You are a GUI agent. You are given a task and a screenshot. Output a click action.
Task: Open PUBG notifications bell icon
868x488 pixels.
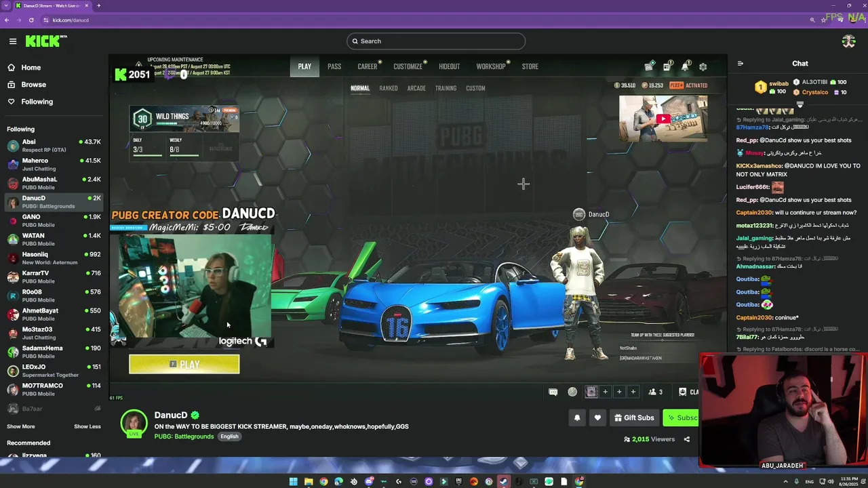[x=685, y=66]
